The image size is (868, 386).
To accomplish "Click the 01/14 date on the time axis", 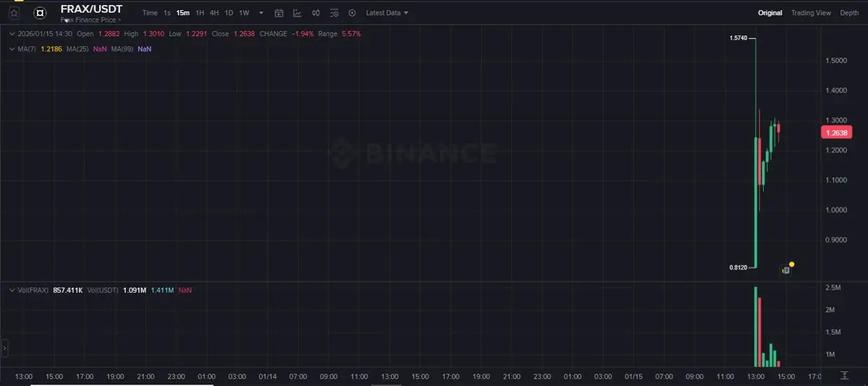I will tap(268, 376).
